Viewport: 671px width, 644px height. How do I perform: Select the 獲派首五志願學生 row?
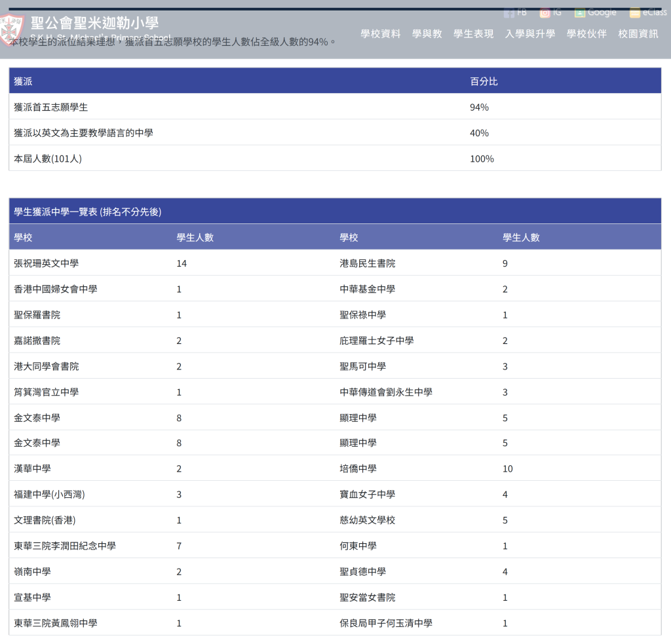click(x=50, y=107)
